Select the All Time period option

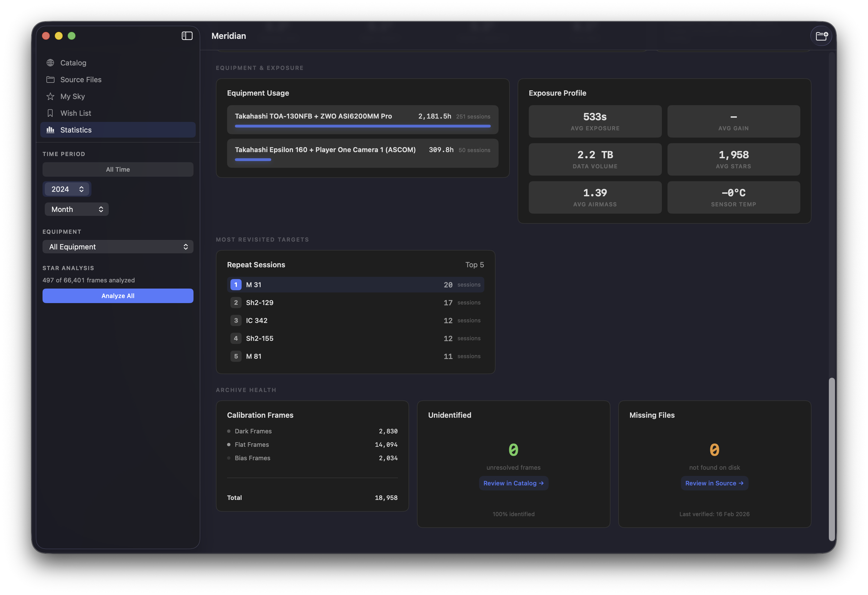pyautogui.click(x=118, y=169)
